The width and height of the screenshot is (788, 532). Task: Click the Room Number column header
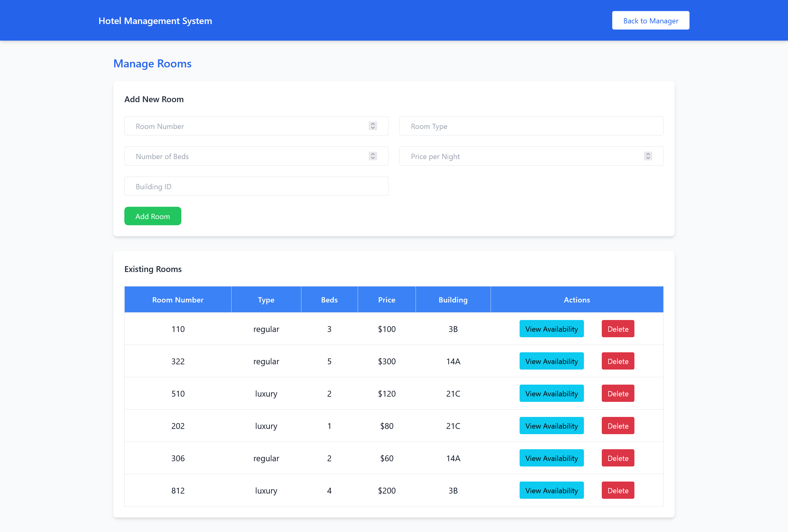(178, 300)
